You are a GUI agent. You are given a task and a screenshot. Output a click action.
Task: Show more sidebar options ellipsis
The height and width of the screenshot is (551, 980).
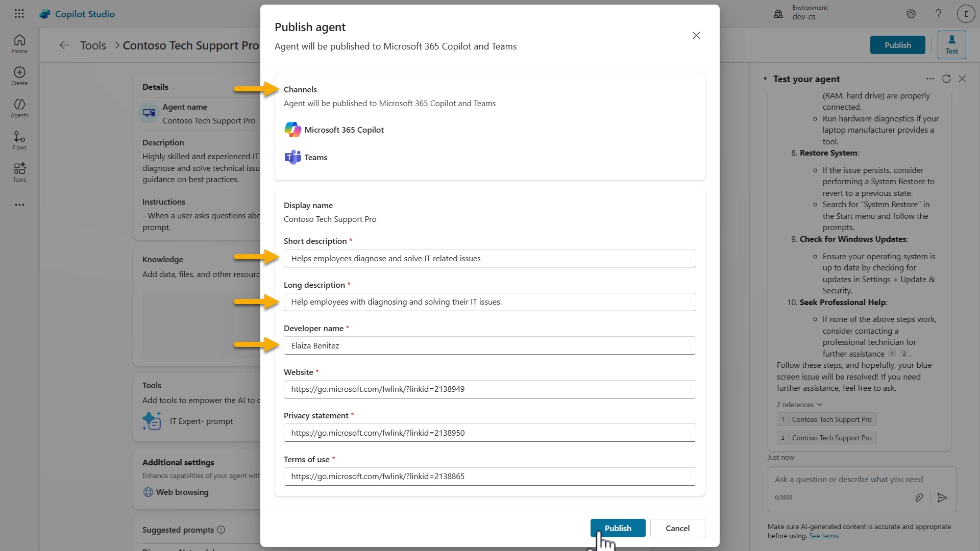(19, 205)
